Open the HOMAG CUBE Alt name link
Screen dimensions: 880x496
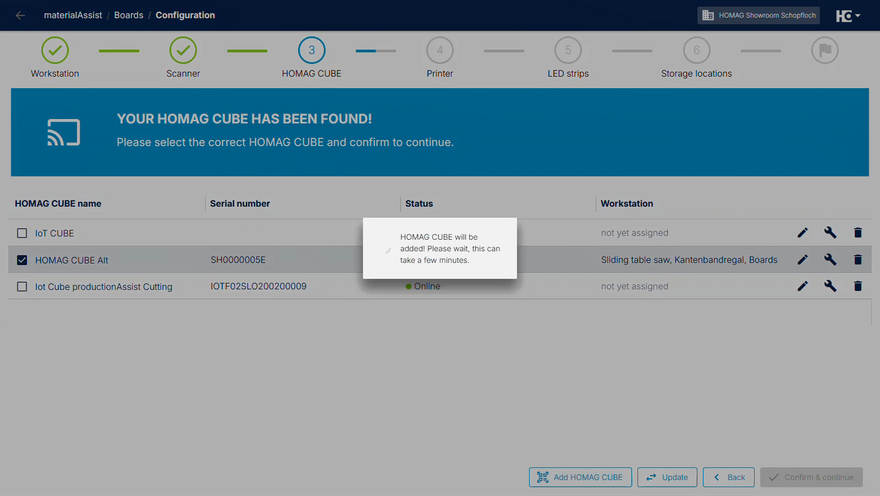point(72,260)
